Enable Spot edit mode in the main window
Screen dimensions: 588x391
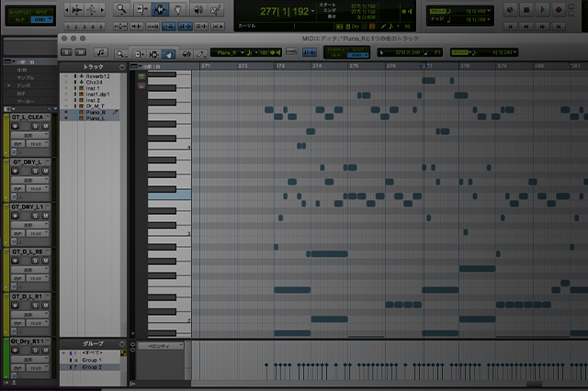41,12
